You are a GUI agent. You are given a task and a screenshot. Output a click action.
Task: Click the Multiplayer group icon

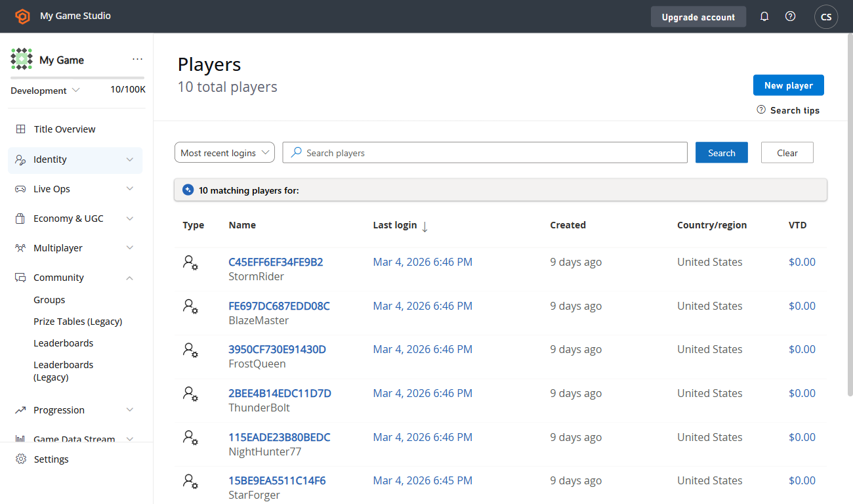[x=20, y=248]
